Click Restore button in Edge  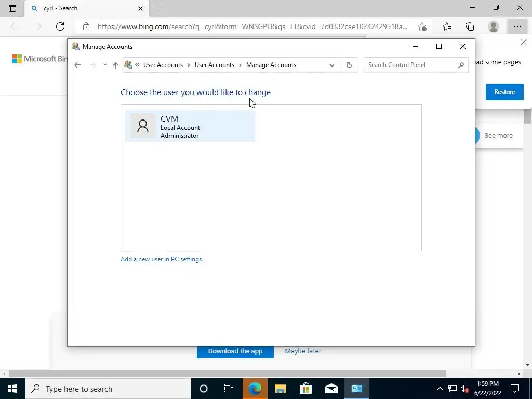(x=504, y=92)
